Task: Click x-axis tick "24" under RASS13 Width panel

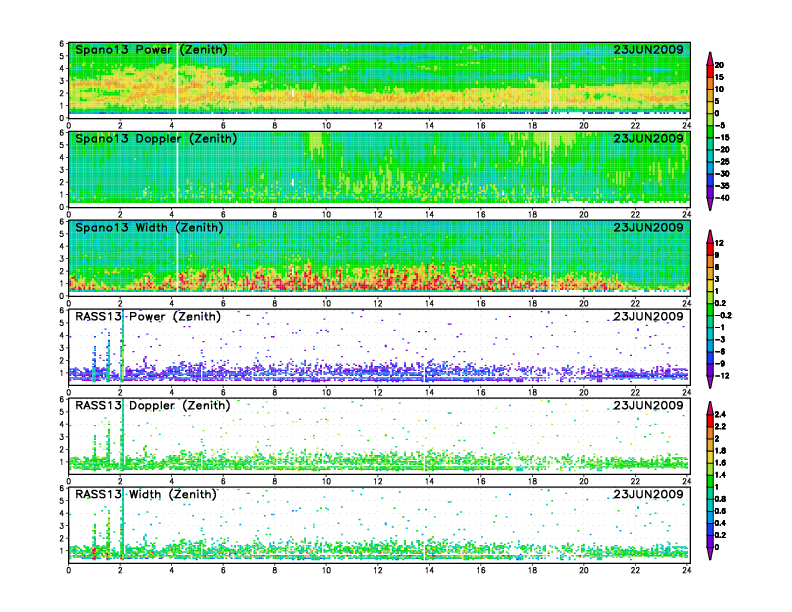Action: 686,571
